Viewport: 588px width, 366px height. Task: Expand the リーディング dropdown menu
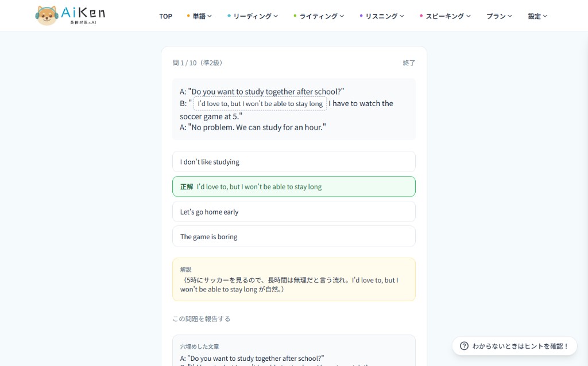253,16
